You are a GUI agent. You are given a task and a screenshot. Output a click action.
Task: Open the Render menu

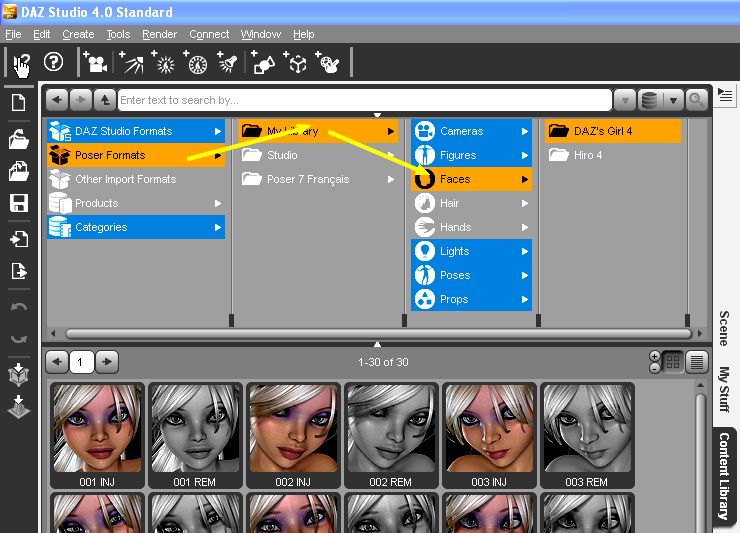(160, 34)
